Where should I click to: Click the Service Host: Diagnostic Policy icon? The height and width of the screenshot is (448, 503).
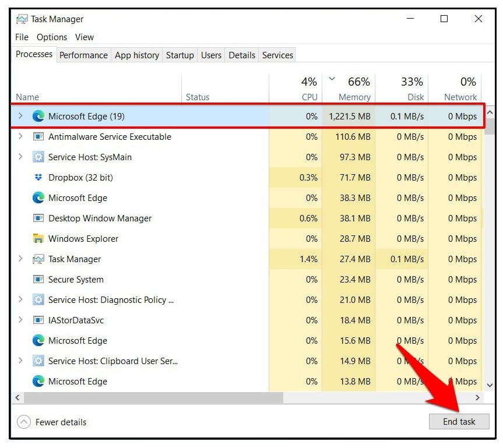coord(38,300)
